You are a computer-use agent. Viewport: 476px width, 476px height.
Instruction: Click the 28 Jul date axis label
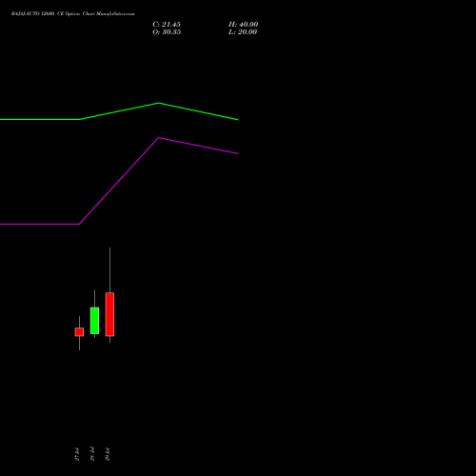(92, 454)
